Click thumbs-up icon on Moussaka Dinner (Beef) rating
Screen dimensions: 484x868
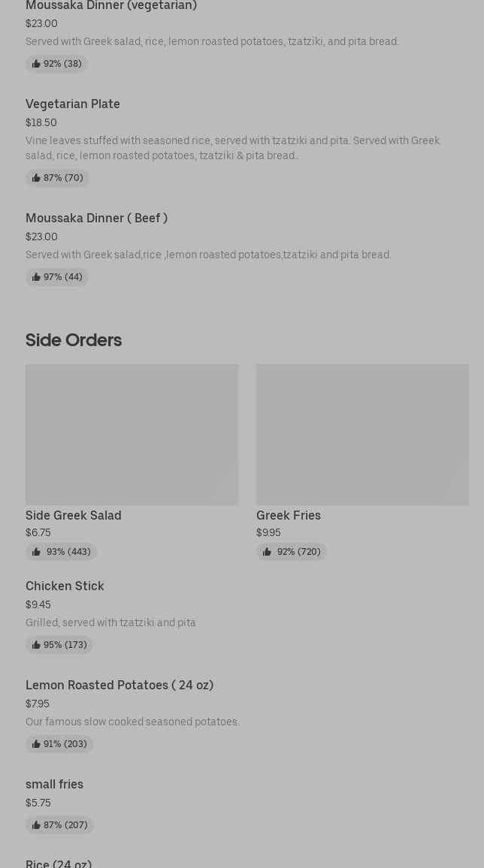[x=36, y=277]
